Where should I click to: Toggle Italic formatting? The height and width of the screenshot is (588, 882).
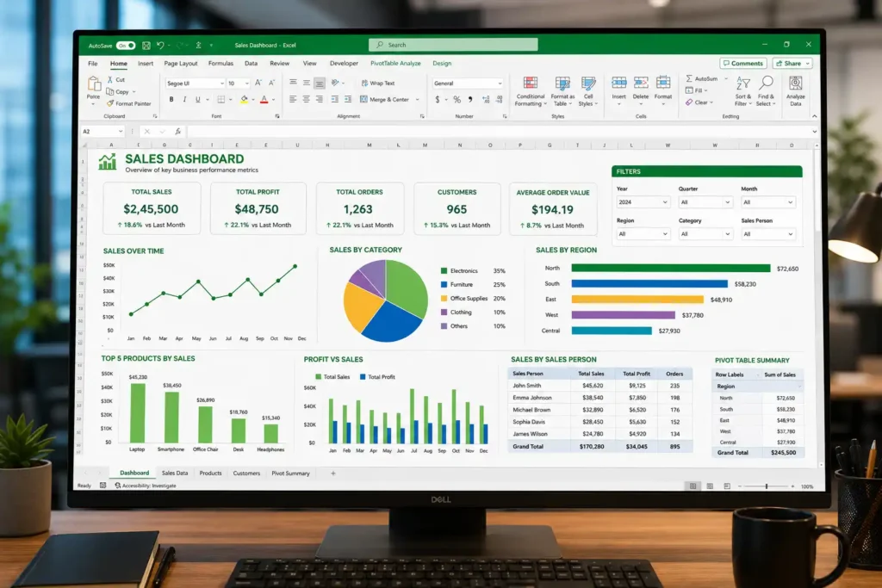point(184,100)
